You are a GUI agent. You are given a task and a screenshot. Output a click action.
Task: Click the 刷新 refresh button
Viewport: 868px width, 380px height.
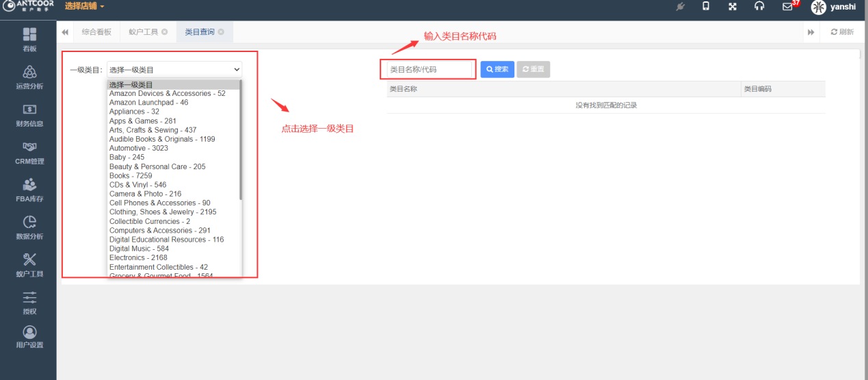[x=842, y=32]
